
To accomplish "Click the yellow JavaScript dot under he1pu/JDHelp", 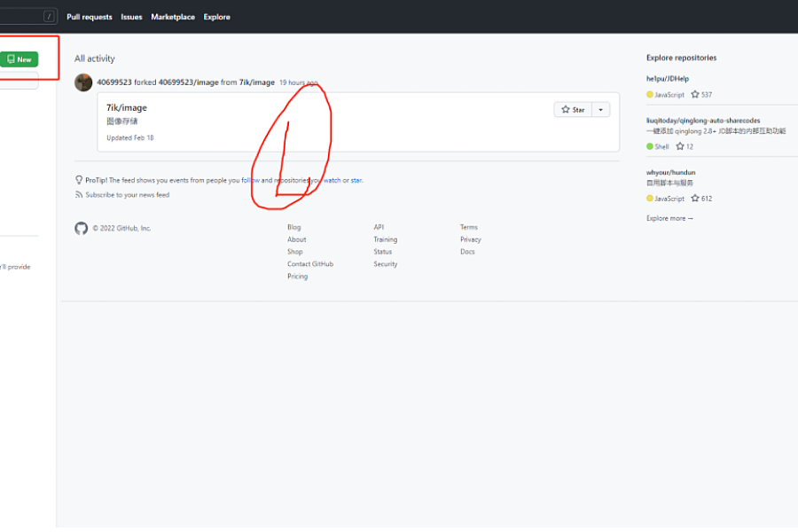I will 650,94.
